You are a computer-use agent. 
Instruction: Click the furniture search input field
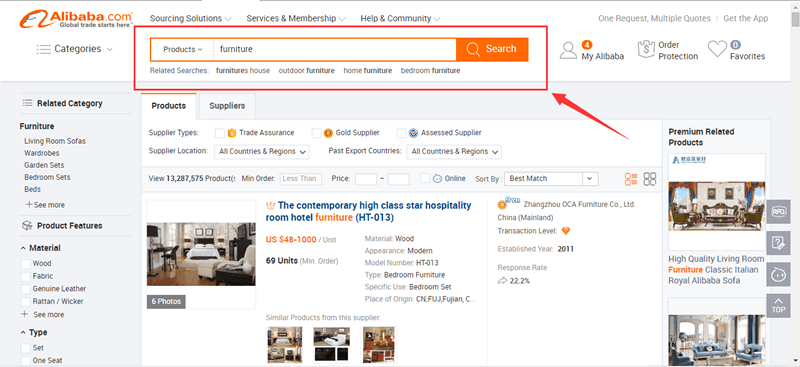(335, 50)
